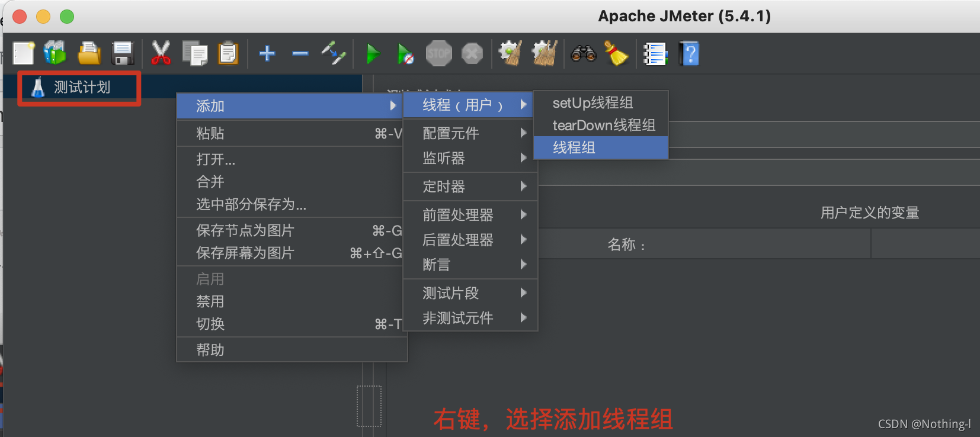Expand the 非测试元件 submenu
Viewport: 980px width, 437px height.
coord(470,318)
